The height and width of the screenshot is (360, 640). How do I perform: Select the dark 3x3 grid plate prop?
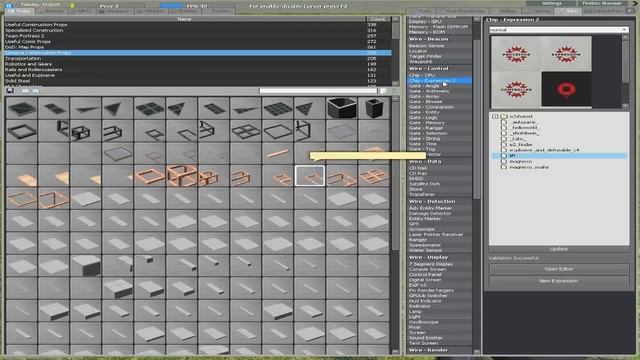pyautogui.click(x=278, y=108)
